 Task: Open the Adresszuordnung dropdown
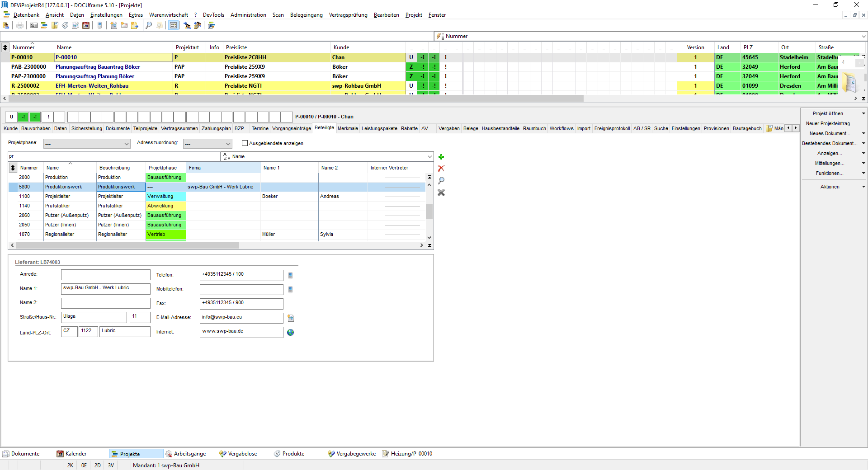pos(208,144)
